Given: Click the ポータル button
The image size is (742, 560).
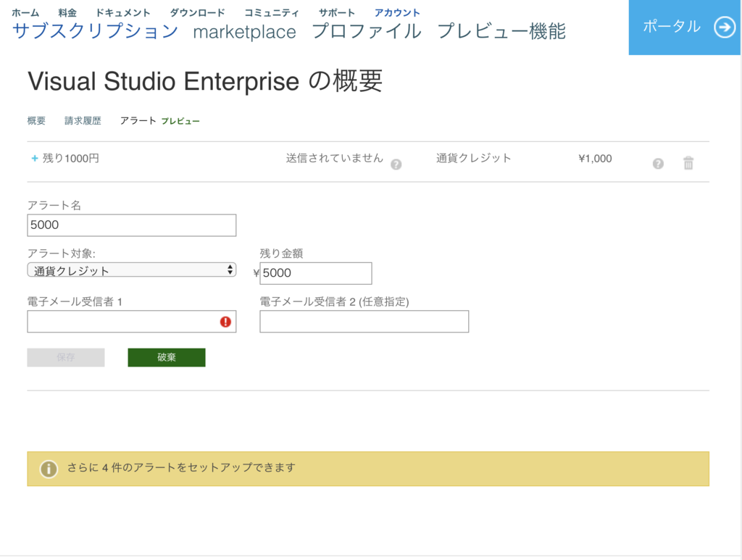Looking at the screenshot, I should pyautogui.click(x=684, y=28).
